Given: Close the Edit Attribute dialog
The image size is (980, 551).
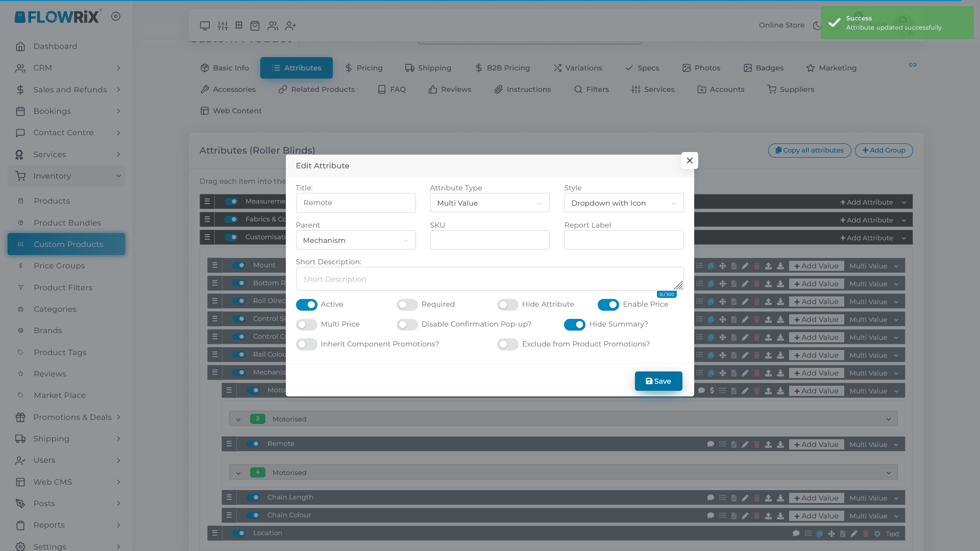Looking at the screenshot, I should (x=690, y=160).
